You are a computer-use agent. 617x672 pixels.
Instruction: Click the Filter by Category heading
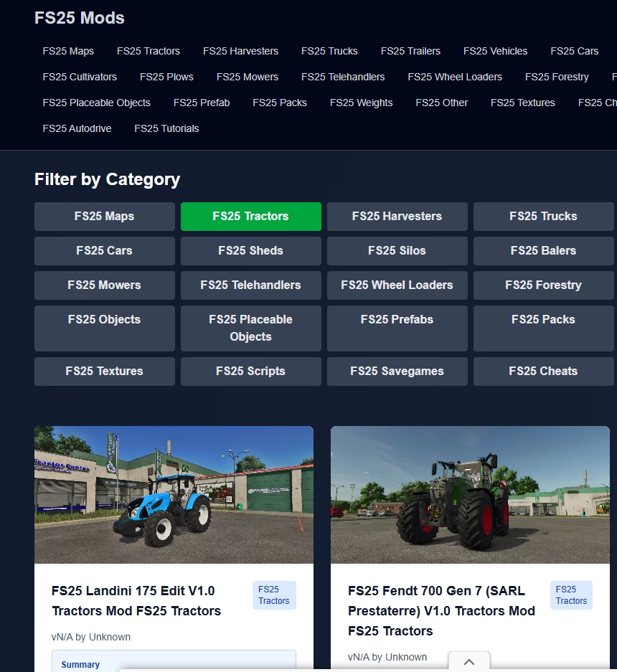[x=107, y=179]
